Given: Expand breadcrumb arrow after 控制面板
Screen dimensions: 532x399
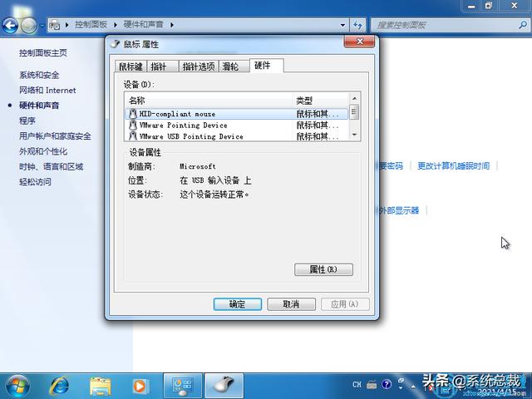Looking at the screenshot, I should tap(116, 25).
